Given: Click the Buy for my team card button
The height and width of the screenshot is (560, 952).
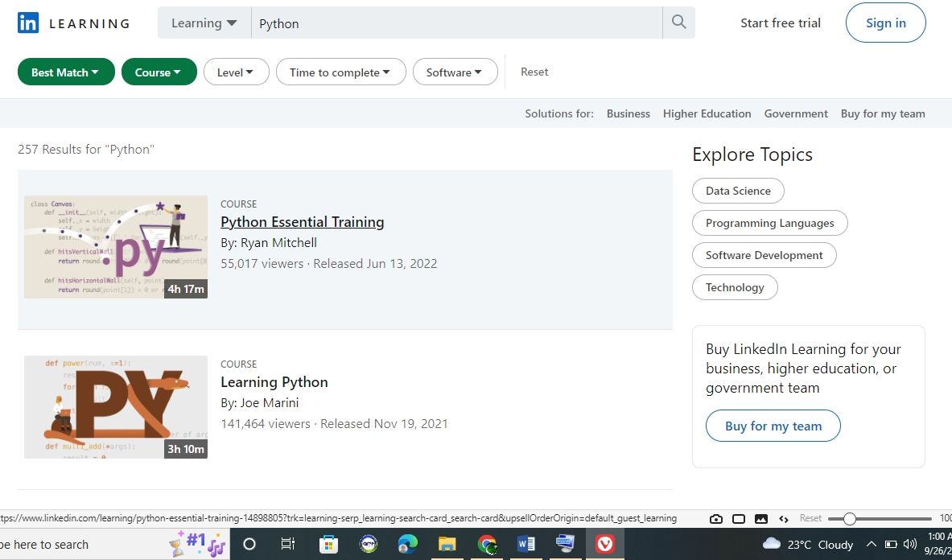Looking at the screenshot, I should click(x=773, y=426).
